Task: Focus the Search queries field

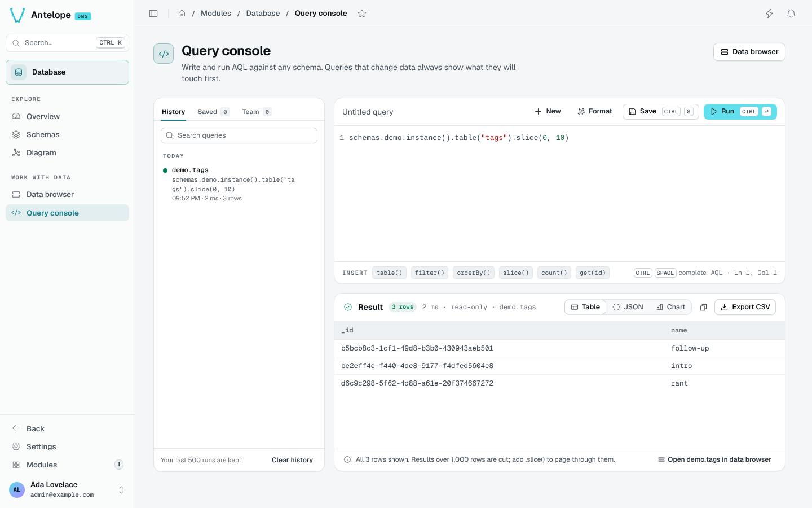Action: coord(239,135)
